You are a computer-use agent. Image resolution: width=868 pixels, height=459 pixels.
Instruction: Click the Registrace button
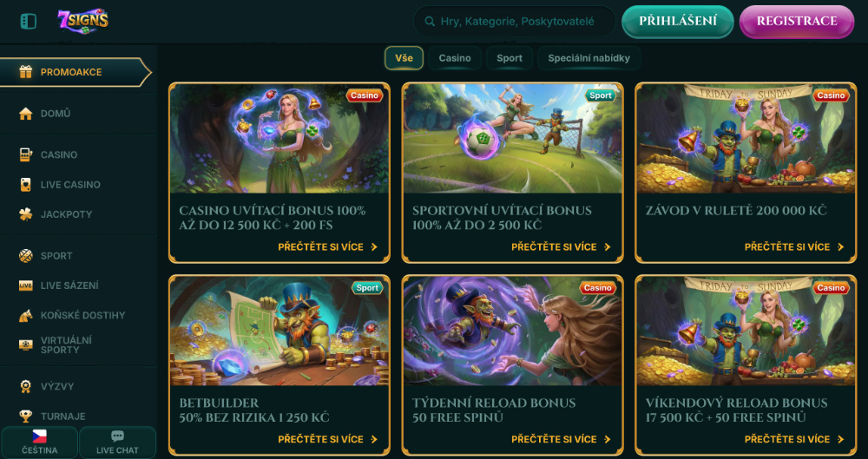tap(797, 22)
